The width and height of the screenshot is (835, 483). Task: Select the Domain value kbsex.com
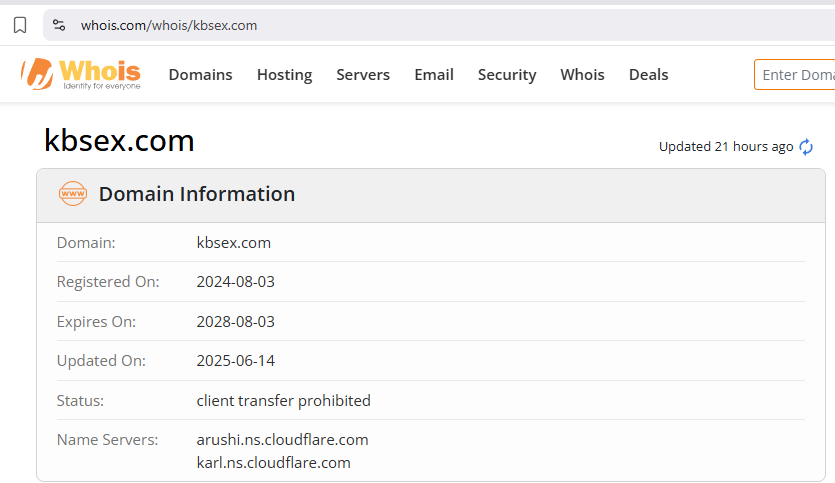pyautogui.click(x=234, y=243)
